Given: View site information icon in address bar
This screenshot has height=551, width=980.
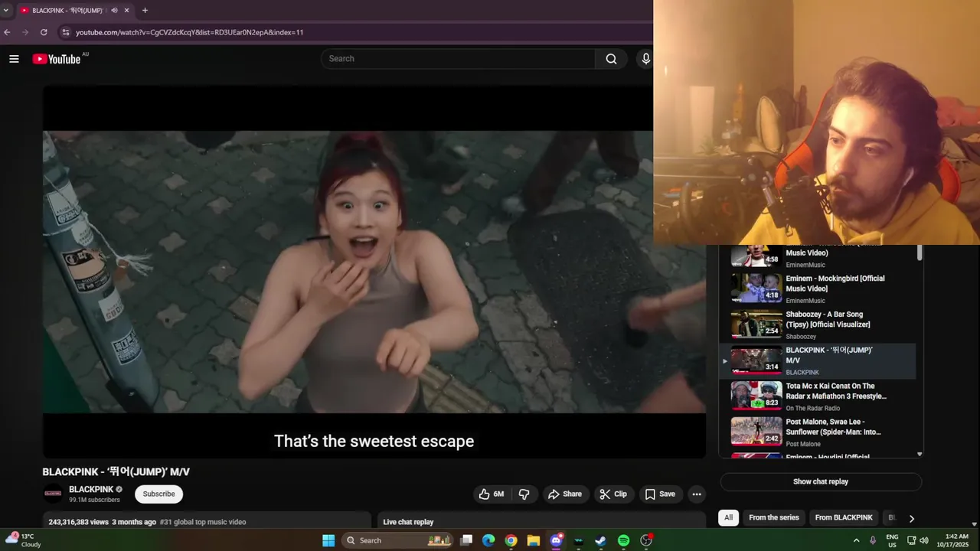Looking at the screenshot, I should (66, 32).
